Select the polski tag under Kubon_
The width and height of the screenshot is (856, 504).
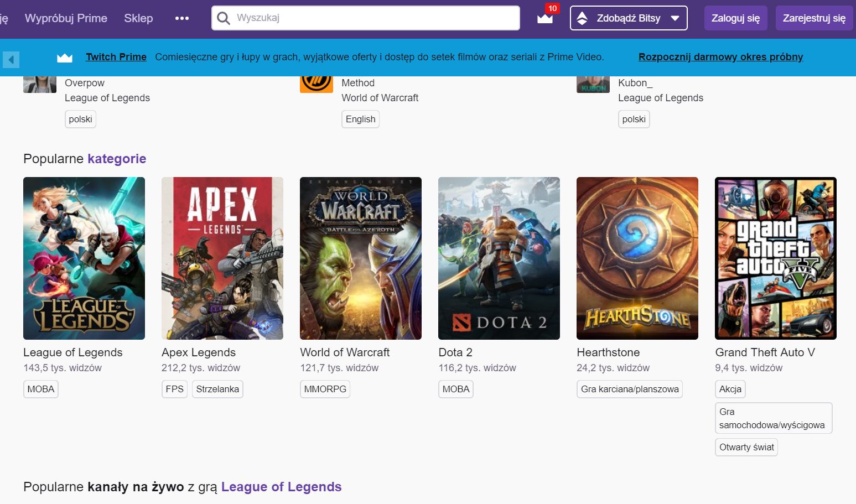click(634, 119)
